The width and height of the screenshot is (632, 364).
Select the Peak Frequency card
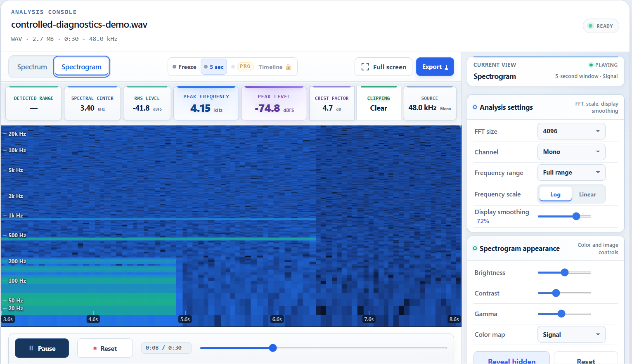click(206, 104)
